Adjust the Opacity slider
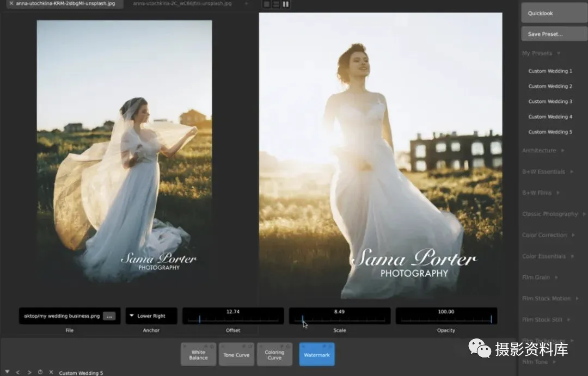Image resolution: width=588 pixels, height=376 pixels. pos(446,316)
